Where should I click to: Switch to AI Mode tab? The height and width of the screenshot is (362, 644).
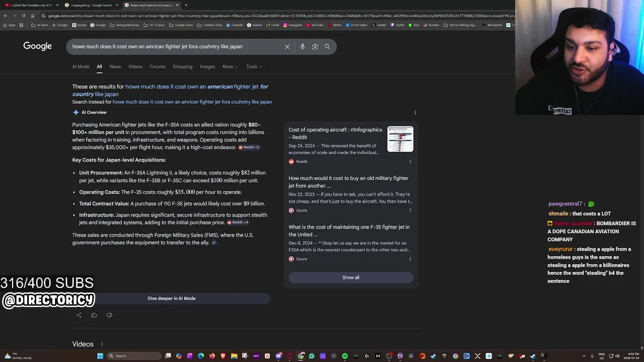click(x=80, y=66)
